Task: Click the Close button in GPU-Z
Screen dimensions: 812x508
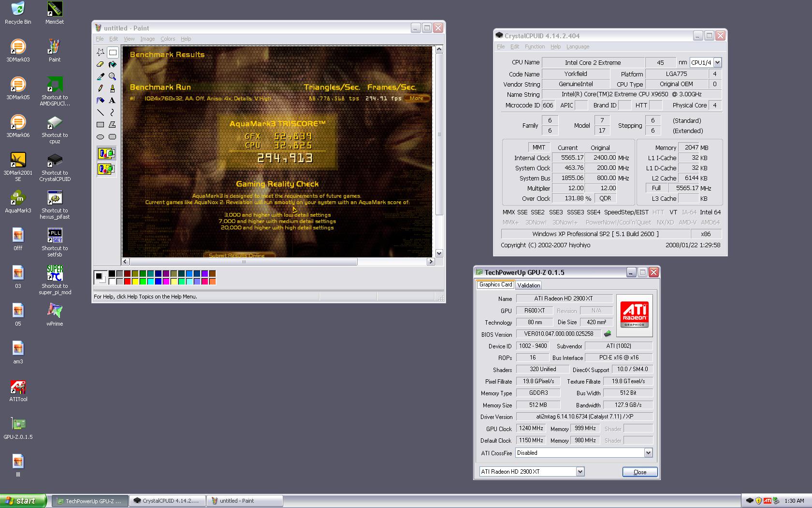Action: point(639,472)
